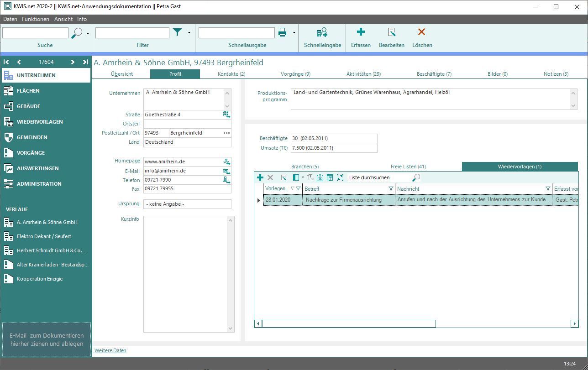This screenshot has height=370, width=588.
Task: Open the Gebäude module
Action: (46, 106)
